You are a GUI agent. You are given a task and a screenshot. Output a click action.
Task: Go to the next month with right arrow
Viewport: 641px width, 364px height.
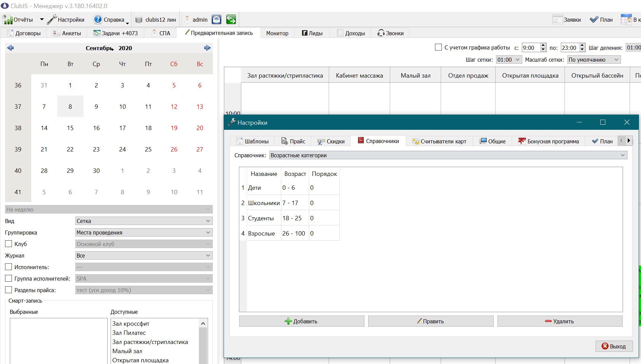point(207,48)
